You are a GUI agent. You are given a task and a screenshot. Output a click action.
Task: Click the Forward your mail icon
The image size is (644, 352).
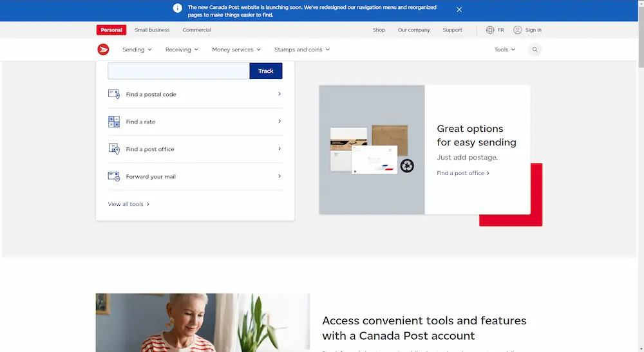pos(114,176)
